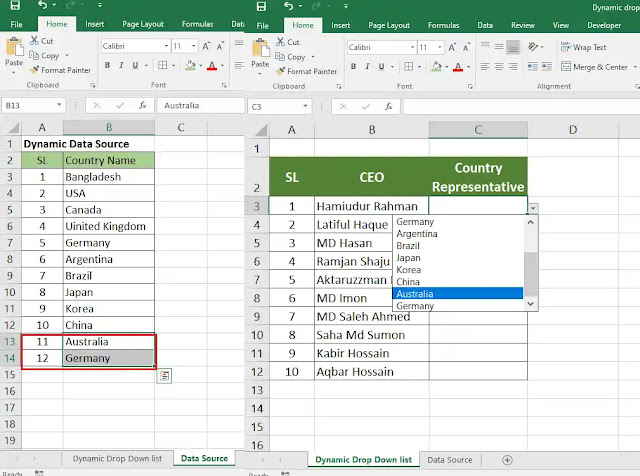The height and width of the screenshot is (476, 640).
Task: Click Align Left in right window
Action: (485, 67)
